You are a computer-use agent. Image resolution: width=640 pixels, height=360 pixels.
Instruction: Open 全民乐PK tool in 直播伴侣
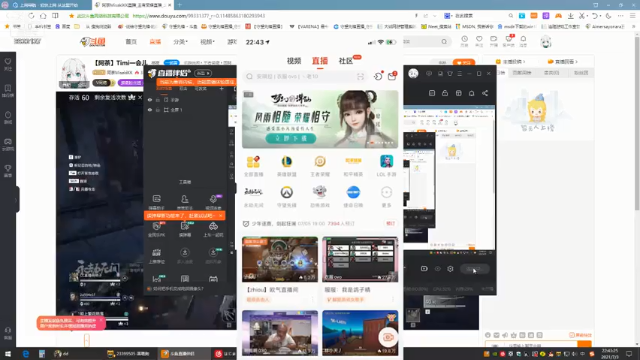click(x=157, y=229)
